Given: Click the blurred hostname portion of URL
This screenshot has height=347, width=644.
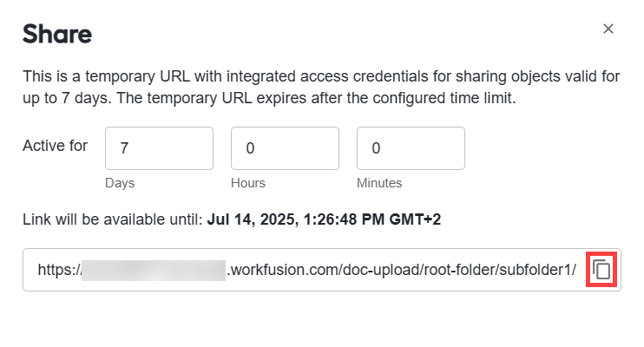Looking at the screenshot, I should point(154,270).
